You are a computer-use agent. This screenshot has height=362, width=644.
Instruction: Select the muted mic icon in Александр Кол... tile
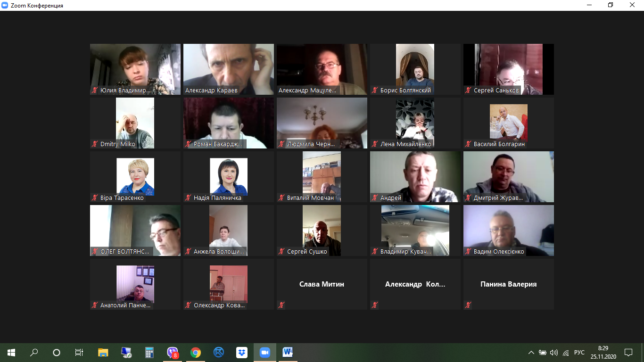tap(375, 305)
